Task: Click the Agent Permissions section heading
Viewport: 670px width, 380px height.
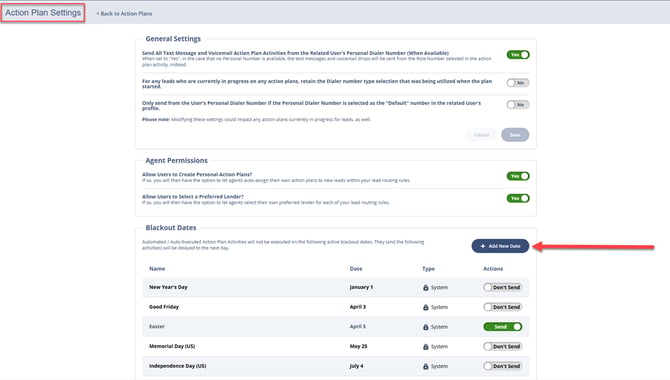Action: click(x=176, y=160)
